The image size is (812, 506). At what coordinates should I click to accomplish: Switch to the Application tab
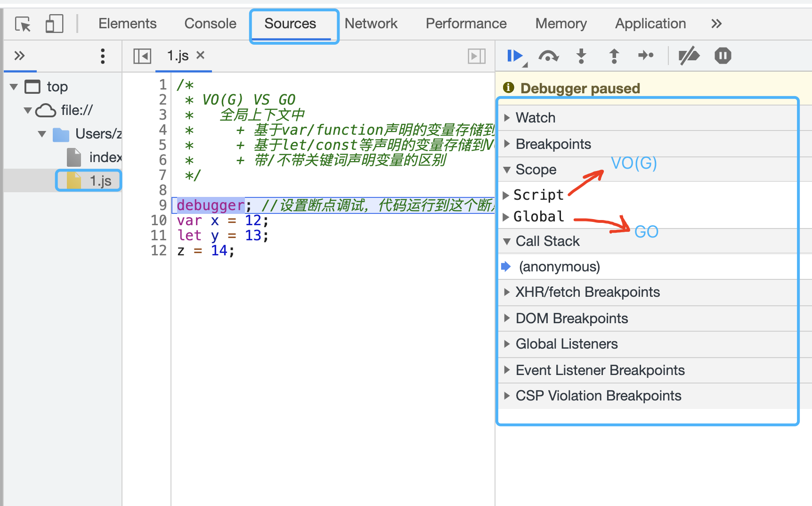(650, 24)
